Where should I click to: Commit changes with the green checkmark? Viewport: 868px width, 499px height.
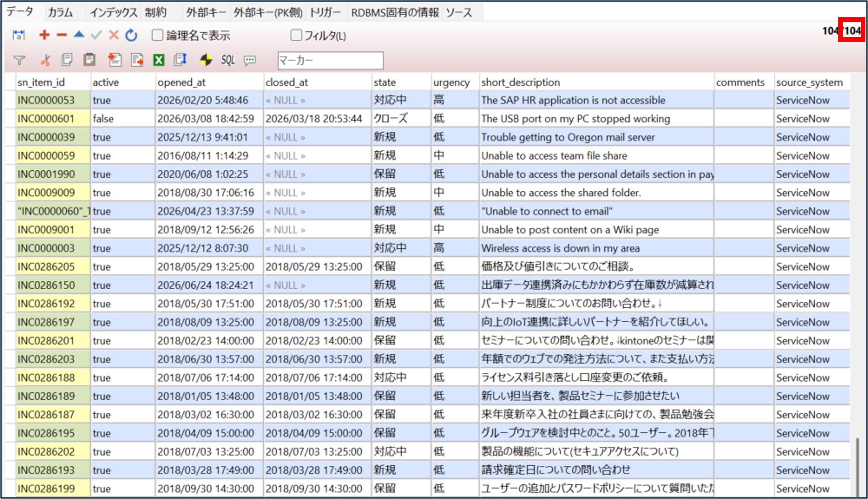point(96,35)
